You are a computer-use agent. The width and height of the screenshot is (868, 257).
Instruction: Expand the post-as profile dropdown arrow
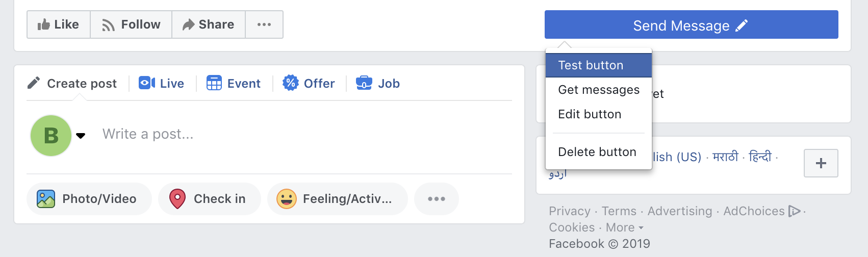coord(81,136)
